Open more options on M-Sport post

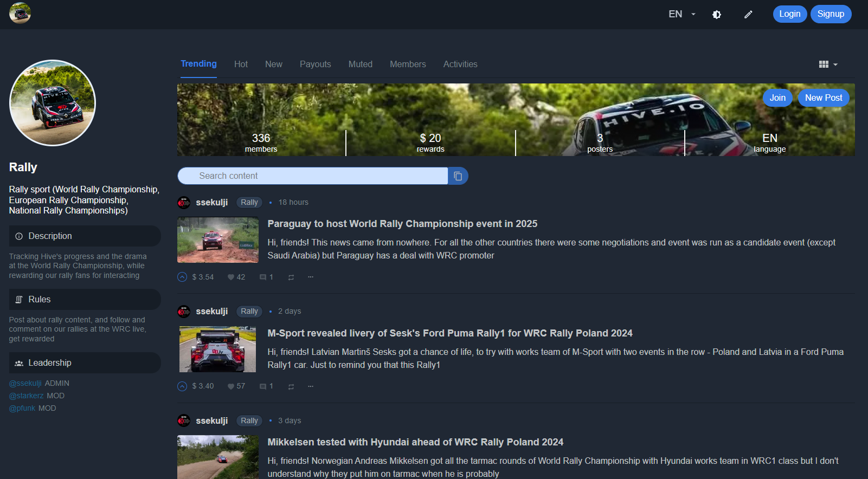[311, 386]
